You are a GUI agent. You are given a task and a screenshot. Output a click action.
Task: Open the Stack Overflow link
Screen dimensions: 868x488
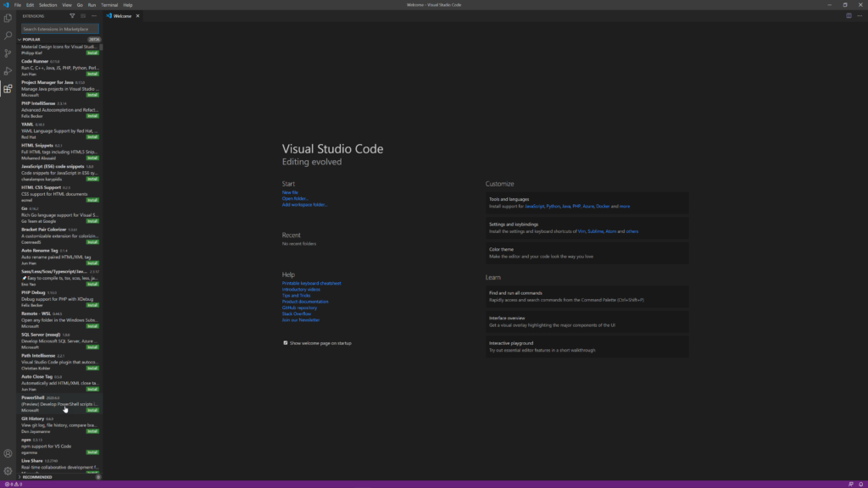pos(296,313)
